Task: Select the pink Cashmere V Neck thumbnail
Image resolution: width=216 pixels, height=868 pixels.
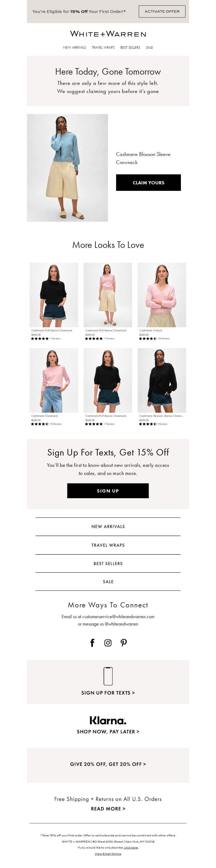Action: [162, 295]
